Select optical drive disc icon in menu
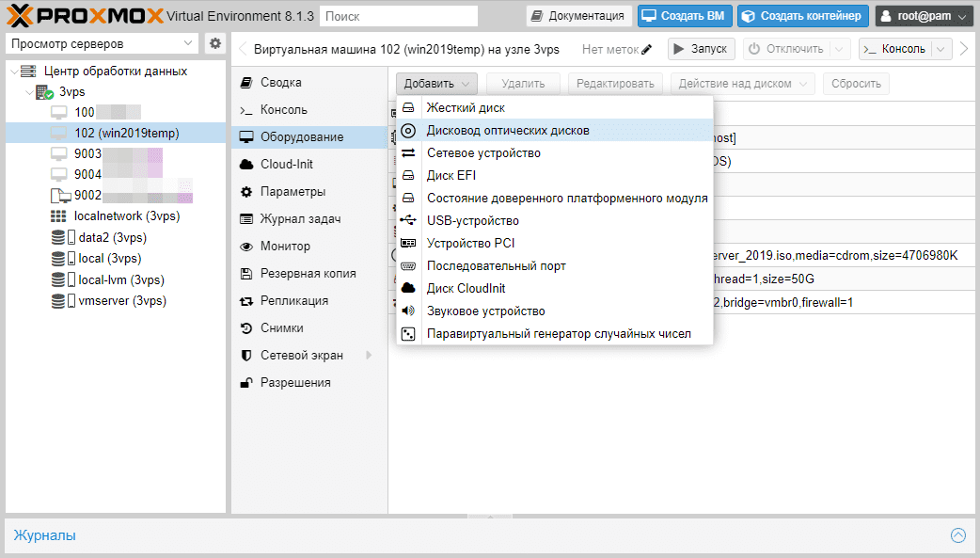Viewport: 980px width, 558px height. [408, 130]
